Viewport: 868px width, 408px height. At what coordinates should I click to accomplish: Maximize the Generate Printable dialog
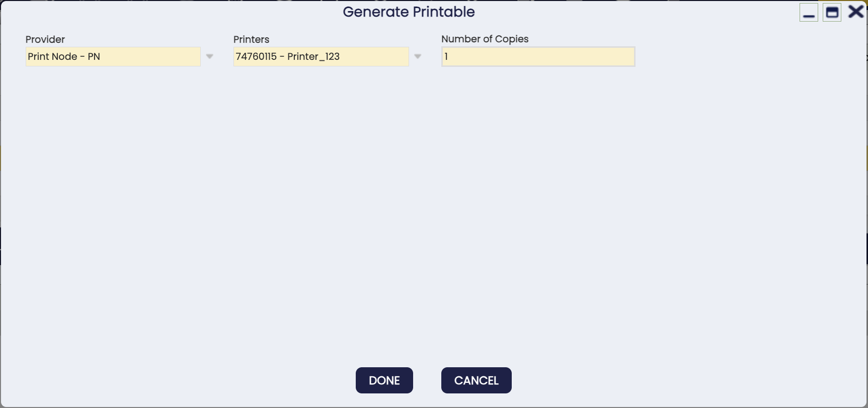click(832, 12)
